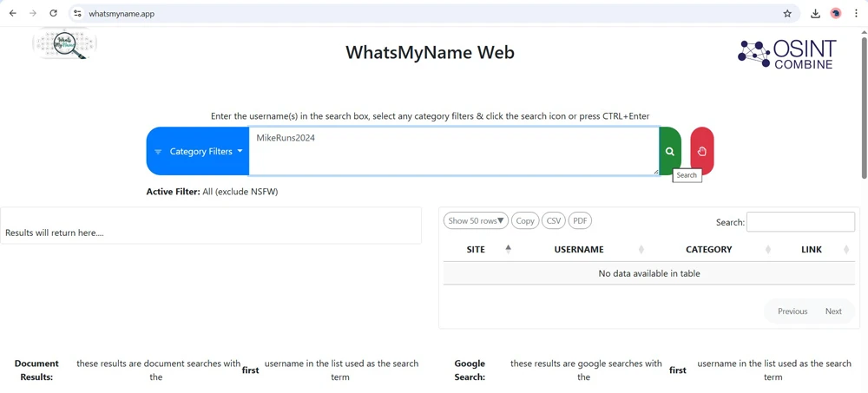Click the OSINT Combine logo
The image size is (868, 393).
[x=786, y=54]
